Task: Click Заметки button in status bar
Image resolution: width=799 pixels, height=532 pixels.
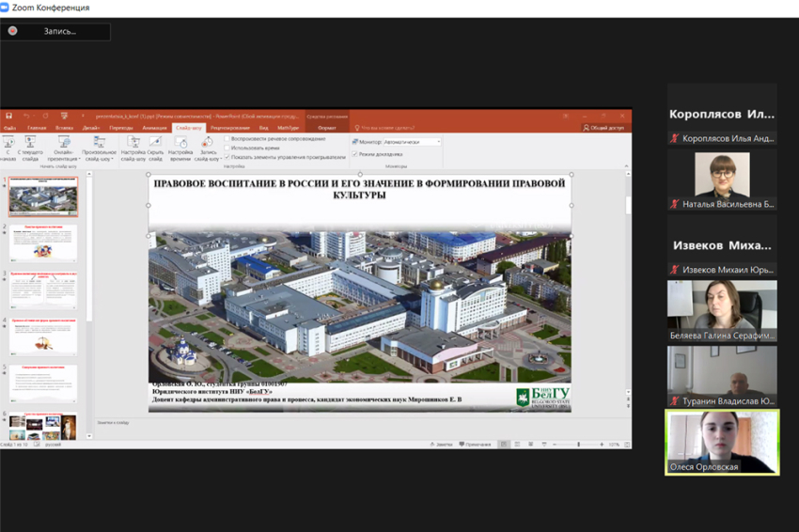Action: click(442, 445)
